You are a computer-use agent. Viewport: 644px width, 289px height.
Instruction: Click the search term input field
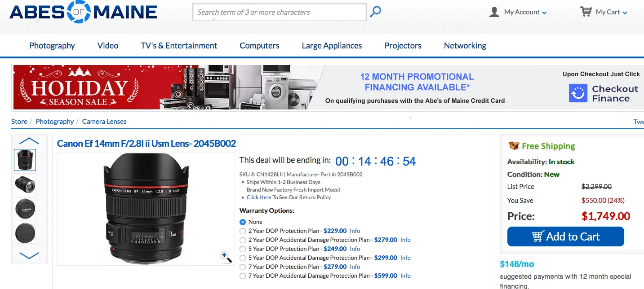pos(280,12)
